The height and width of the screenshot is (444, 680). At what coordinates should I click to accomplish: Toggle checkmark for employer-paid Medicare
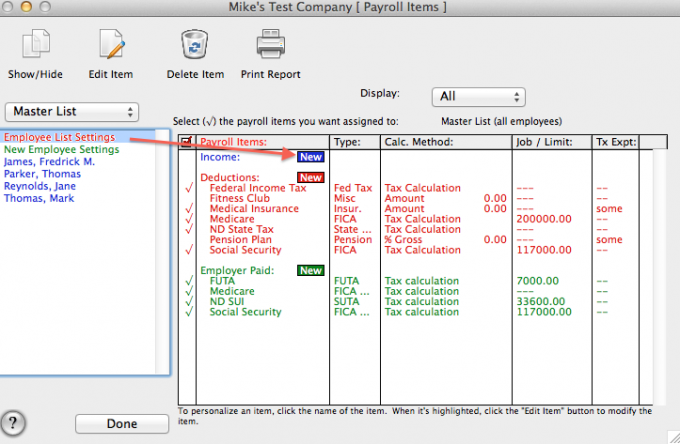pos(189,291)
